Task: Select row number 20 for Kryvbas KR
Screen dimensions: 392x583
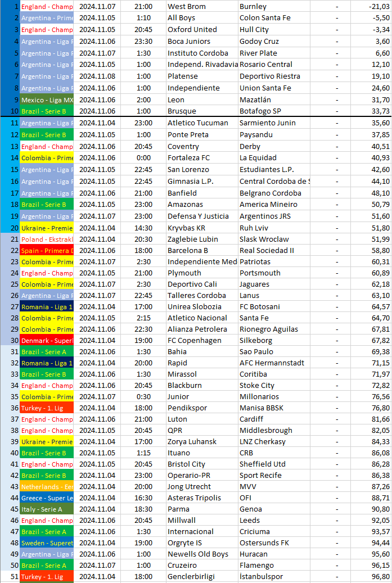Action: click(x=10, y=228)
